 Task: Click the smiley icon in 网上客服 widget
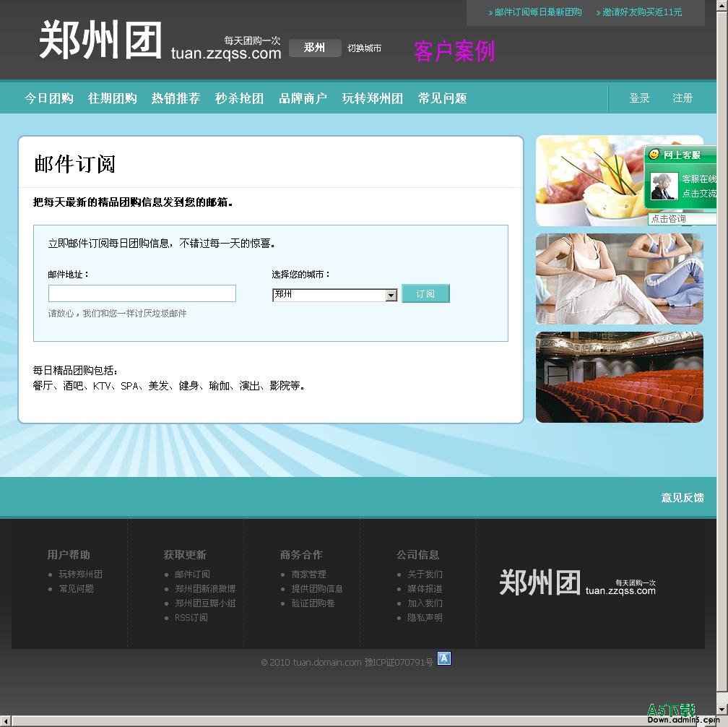coord(654,154)
